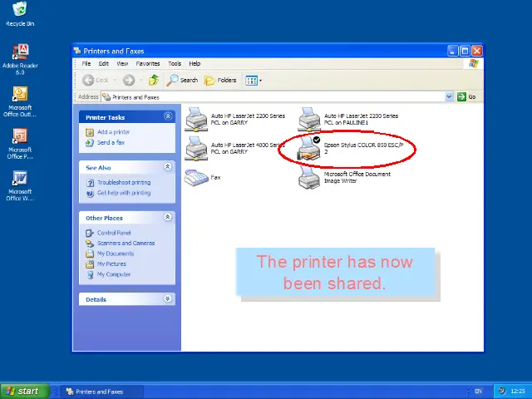Click the Scanners and Cameras link
The image size is (532, 399).
[x=126, y=244]
